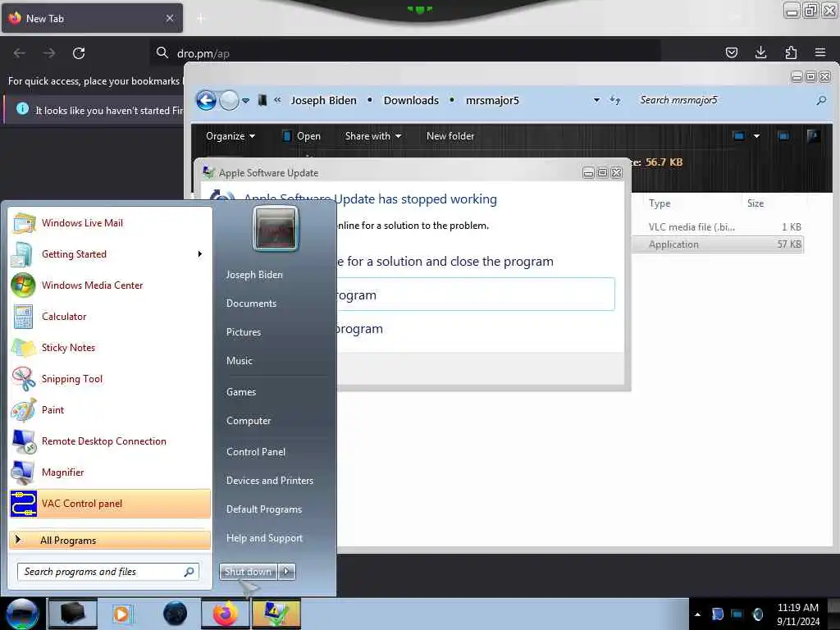The image size is (840, 630).
Task: Open Default Programs
Action: (264, 509)
